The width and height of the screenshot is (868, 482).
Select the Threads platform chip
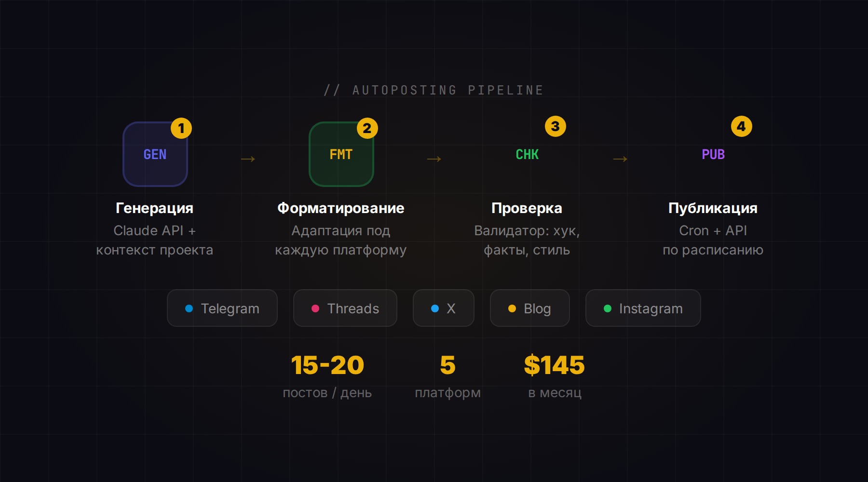tap(345, 308)
